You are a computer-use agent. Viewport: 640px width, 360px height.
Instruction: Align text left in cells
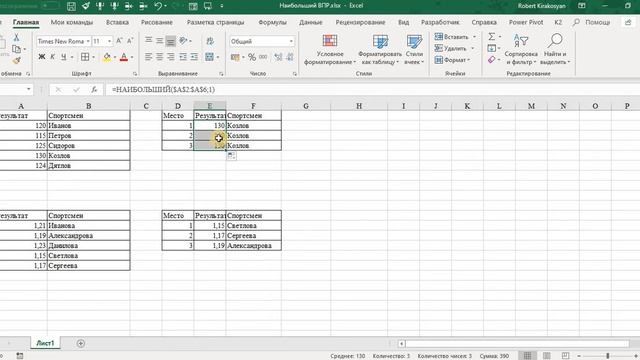(x=149, y=57)
